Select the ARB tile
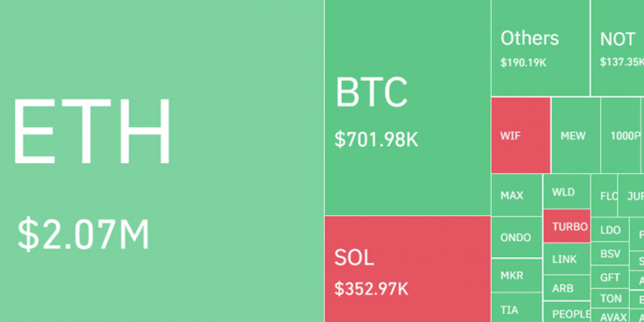This screenshot has width=644, height=322. 567,288
